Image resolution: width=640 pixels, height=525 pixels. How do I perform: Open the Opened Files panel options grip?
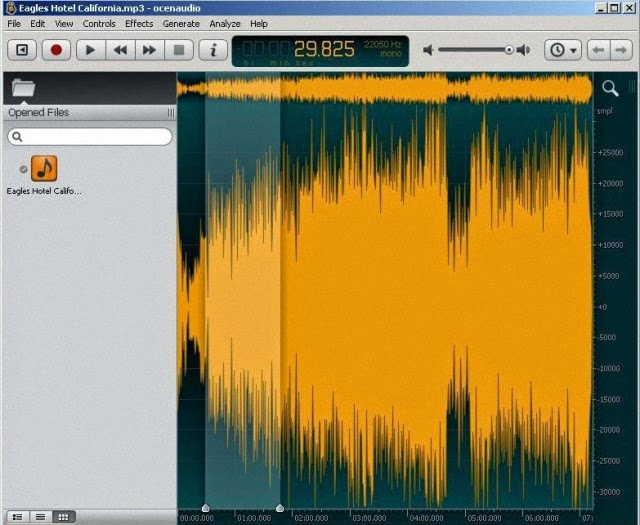click(x=171, y=113)
